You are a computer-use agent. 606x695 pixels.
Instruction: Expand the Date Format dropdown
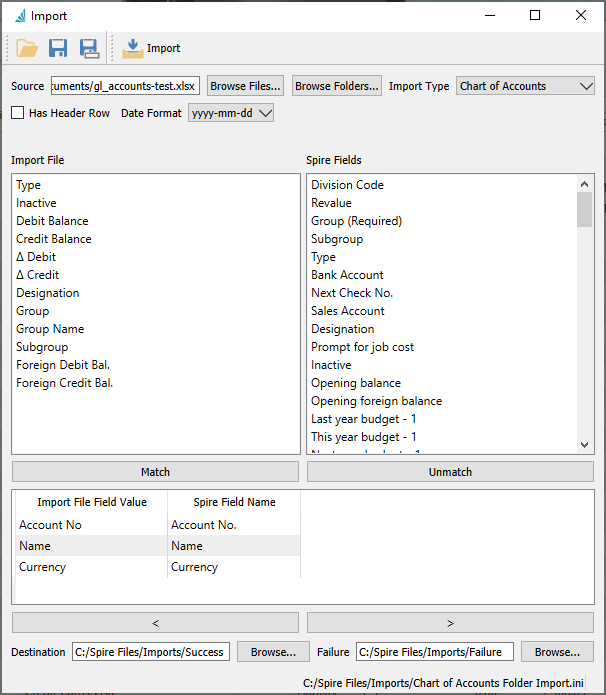(231, 113)
